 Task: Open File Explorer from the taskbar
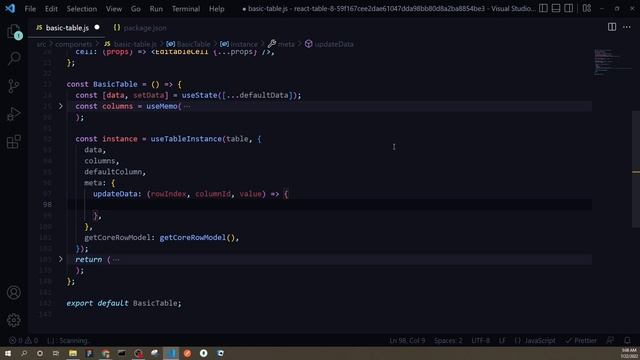tap(73, 353)
